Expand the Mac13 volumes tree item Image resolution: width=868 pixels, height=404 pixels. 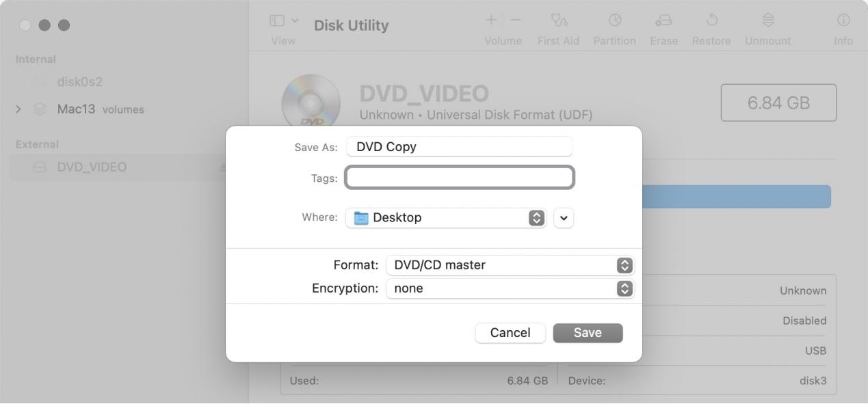click(18, 109)
